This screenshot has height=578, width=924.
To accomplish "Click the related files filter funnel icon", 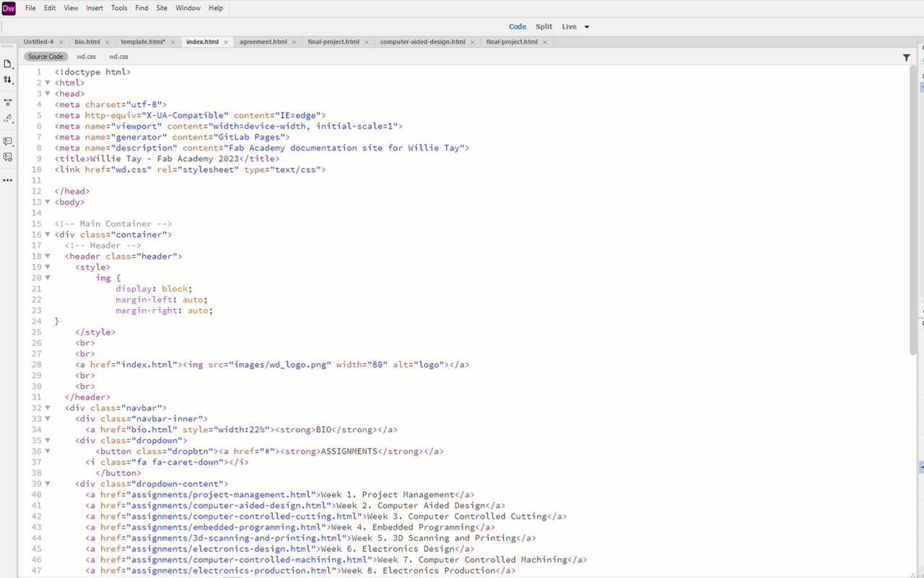I will click(x=907, y=57).
